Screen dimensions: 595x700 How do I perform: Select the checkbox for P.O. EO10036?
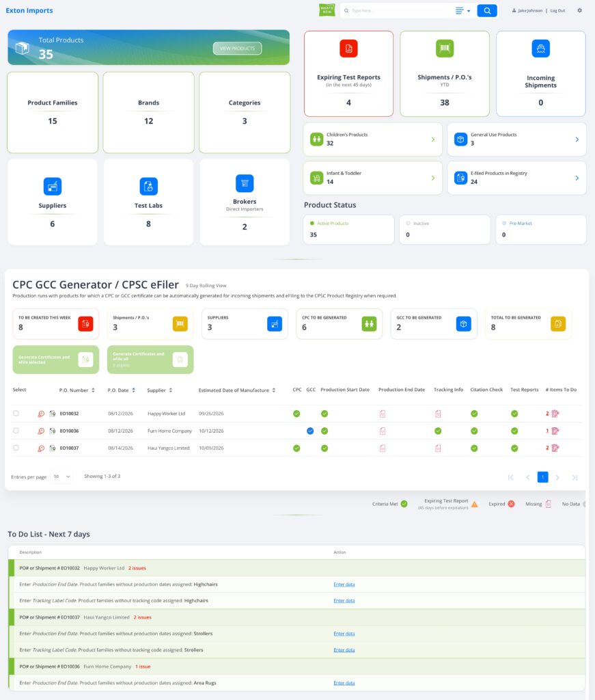pos(16,431)
